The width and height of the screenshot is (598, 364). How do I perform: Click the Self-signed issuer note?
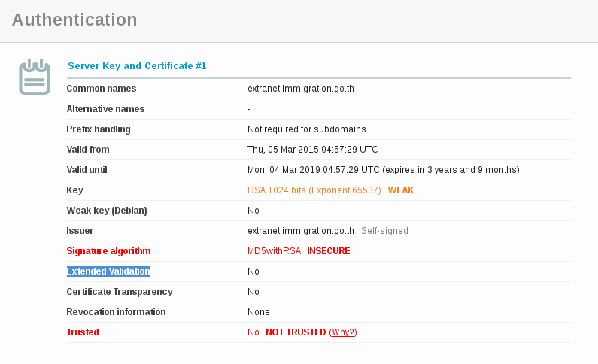click(x=384, y=231)
